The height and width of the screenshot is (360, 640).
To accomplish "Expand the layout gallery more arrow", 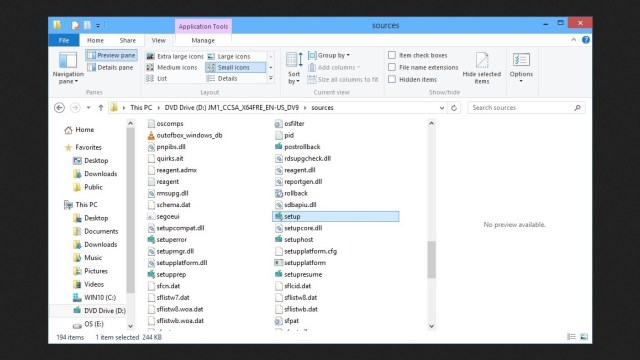I will [271, 78].
